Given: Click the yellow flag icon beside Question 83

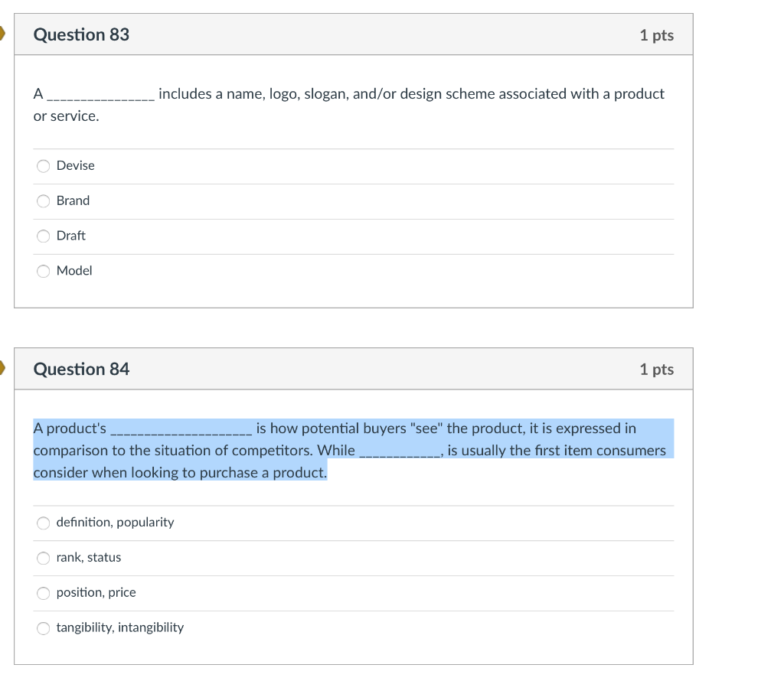Looking at the screenshot, I should tap(2, 32).
